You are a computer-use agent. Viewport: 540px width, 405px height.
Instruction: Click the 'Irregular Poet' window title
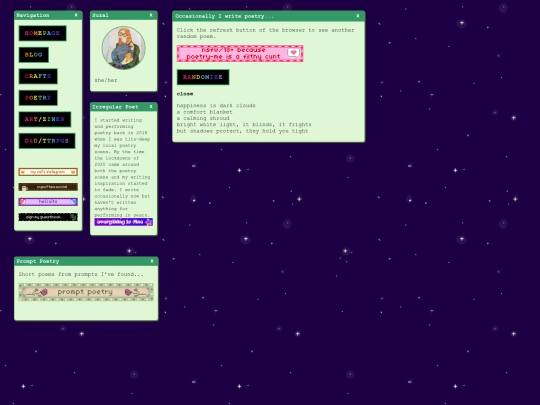(x=115, y=107)
